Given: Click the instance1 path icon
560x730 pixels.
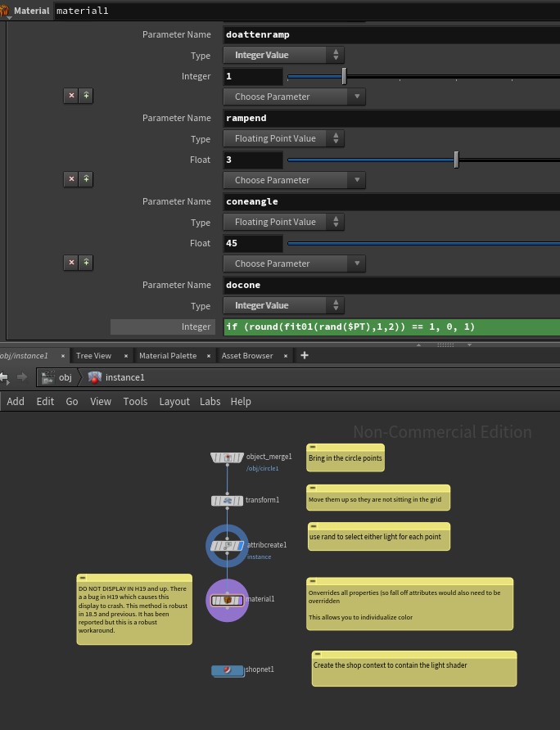Looking at the screenshot, I should pyautogui.click(x=95, y=377).
